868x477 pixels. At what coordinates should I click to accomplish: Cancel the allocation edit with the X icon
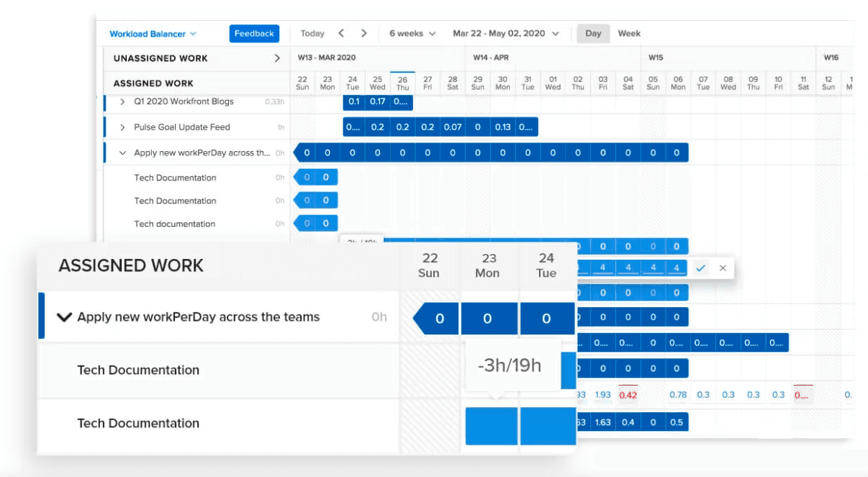point(722,268)
